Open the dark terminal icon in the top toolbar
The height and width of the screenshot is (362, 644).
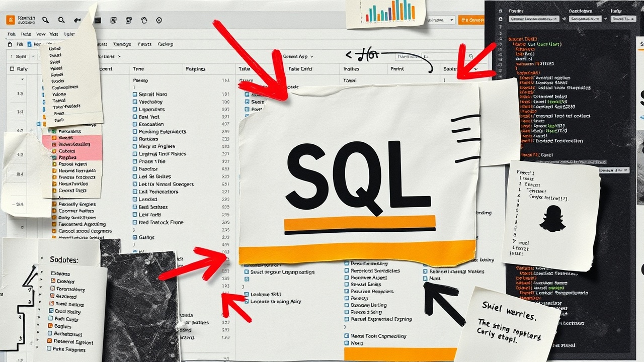coord(98,21)
